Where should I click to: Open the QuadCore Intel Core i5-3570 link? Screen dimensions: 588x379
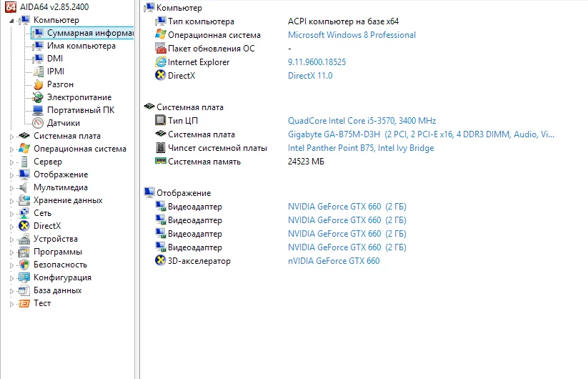[362, 120]
